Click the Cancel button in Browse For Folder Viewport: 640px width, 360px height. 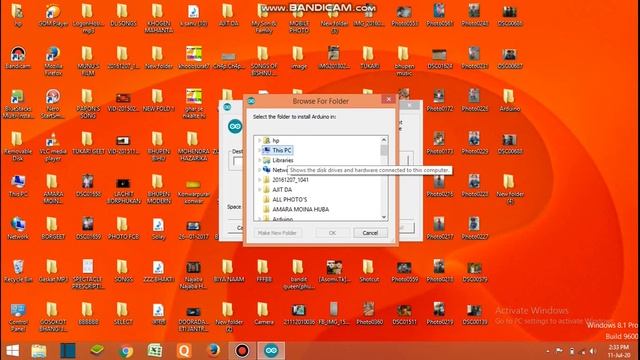(370, 233)
